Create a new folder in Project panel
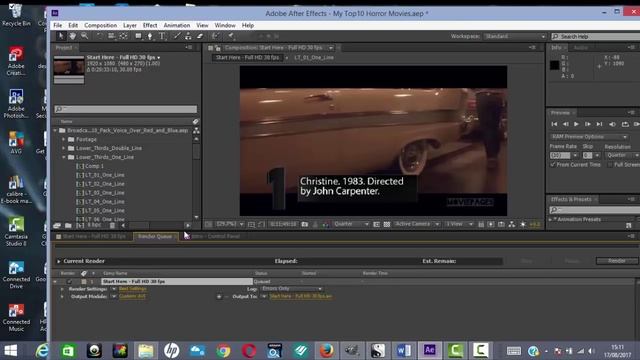640x360 pixels. (x=68, y=225)
